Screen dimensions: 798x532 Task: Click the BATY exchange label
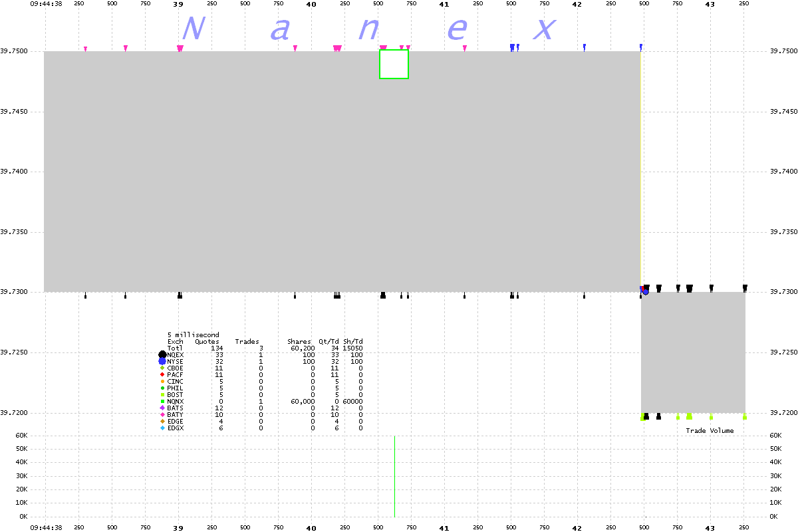[x=176, y=415]
